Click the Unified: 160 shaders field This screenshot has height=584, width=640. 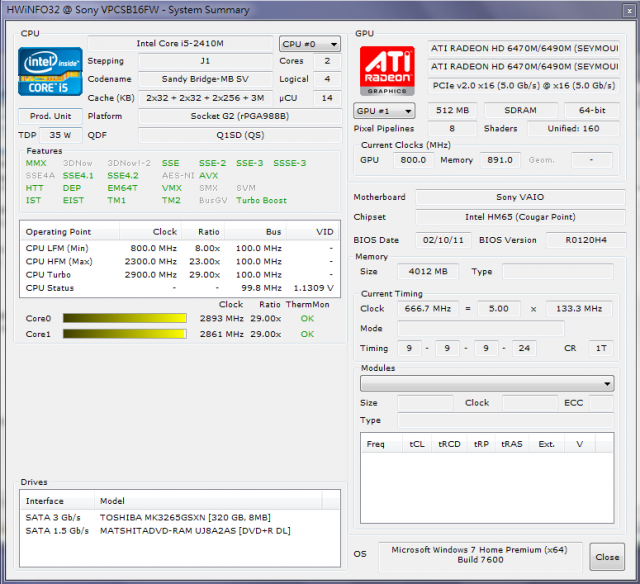click(573, 129)
